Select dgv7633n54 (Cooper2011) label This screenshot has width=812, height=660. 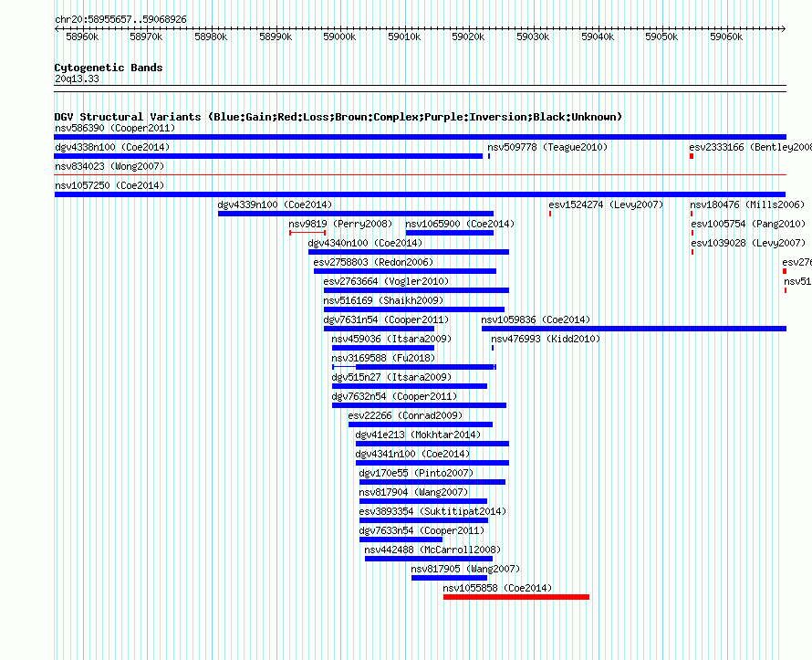[422, 530]
